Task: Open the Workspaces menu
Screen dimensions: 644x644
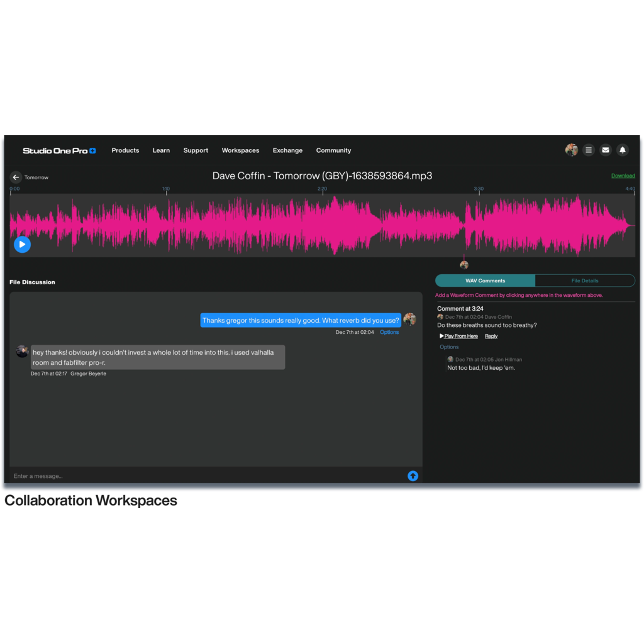Action: [240, 151]
